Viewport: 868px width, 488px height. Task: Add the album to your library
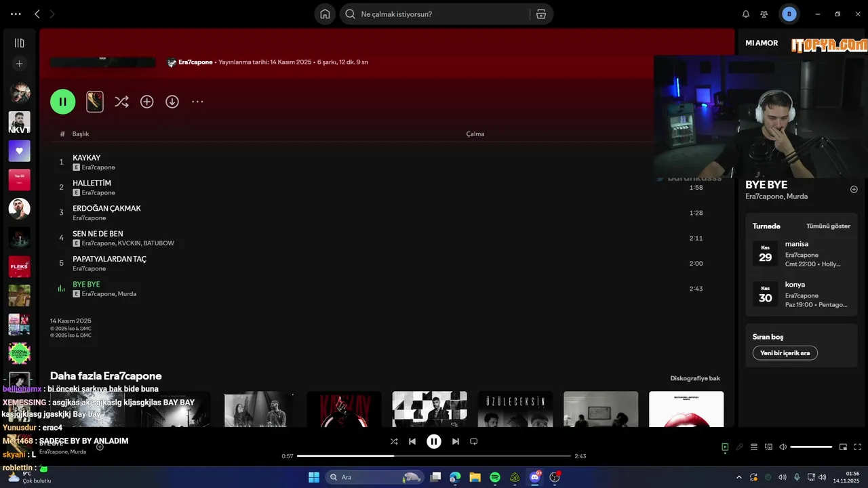coord(146,102)
